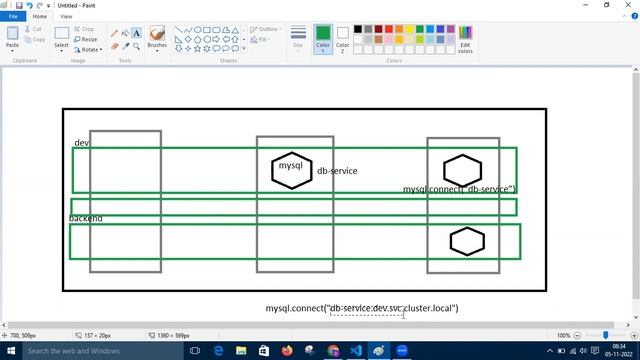Click the Cut button
The image size is (640, 360).
(x=33, y=29)
